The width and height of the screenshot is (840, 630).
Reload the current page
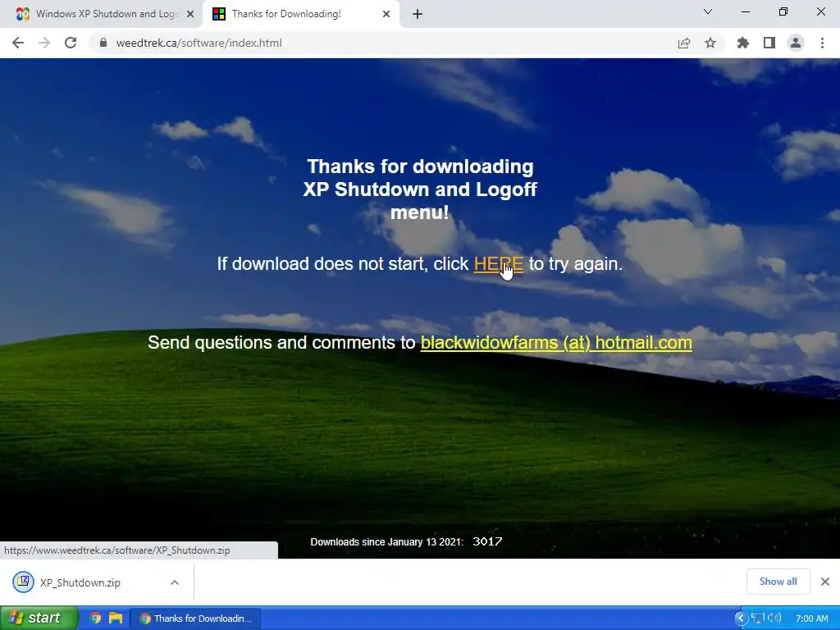(x=71, y=43)
